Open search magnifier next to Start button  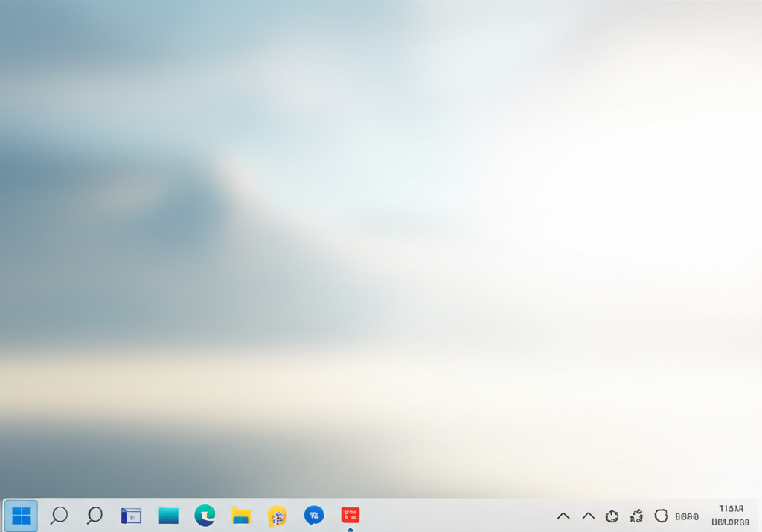click(x=59, y=515)
